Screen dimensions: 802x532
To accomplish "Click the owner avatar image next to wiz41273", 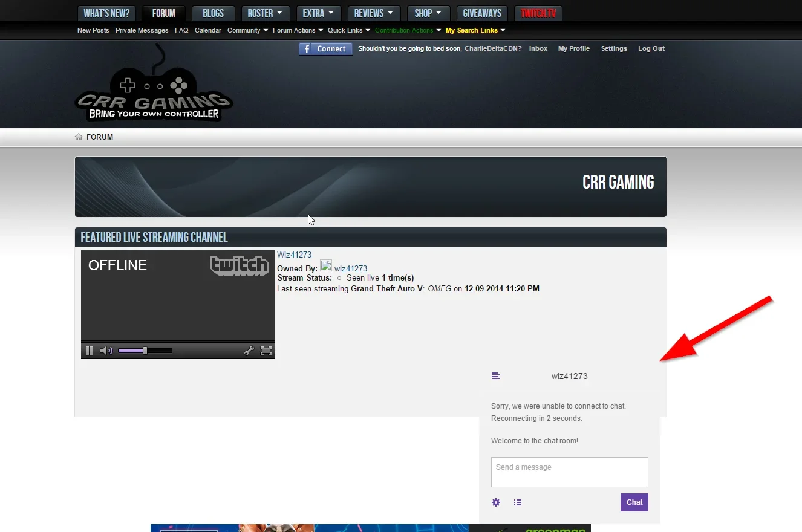I will click(326, 266).
